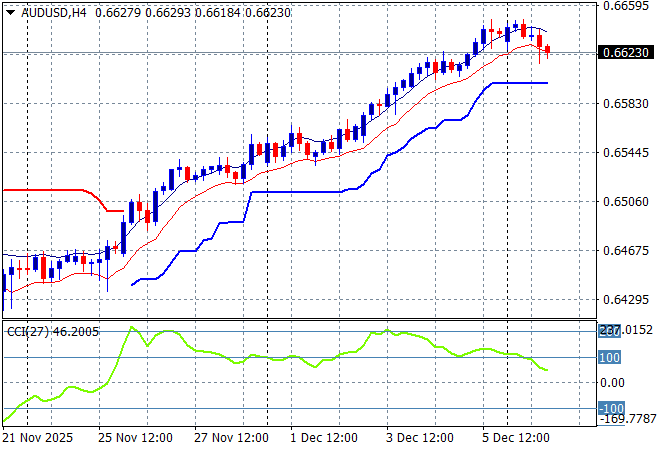
Task: Click the flat blue line at far right
Action: (520, 83)
